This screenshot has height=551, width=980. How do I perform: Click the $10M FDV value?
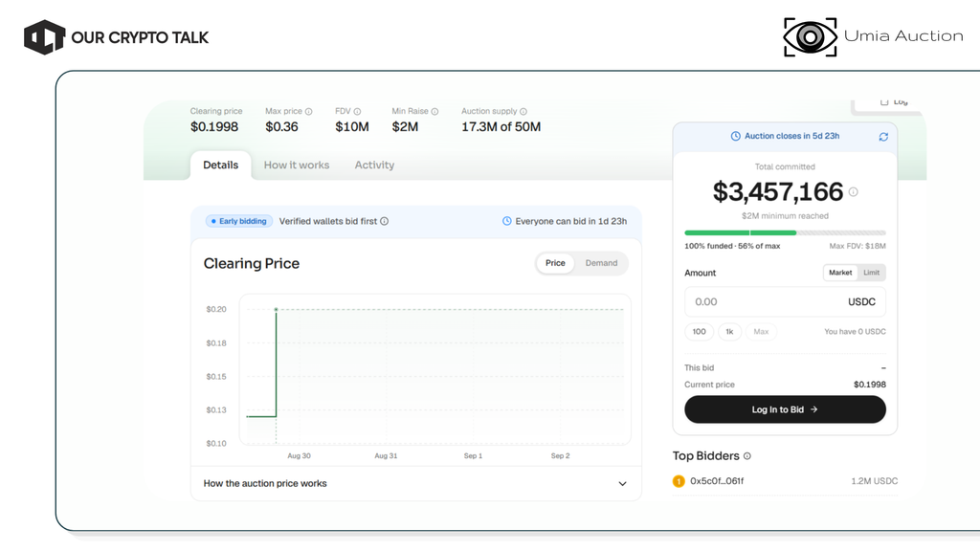point(352,127)
